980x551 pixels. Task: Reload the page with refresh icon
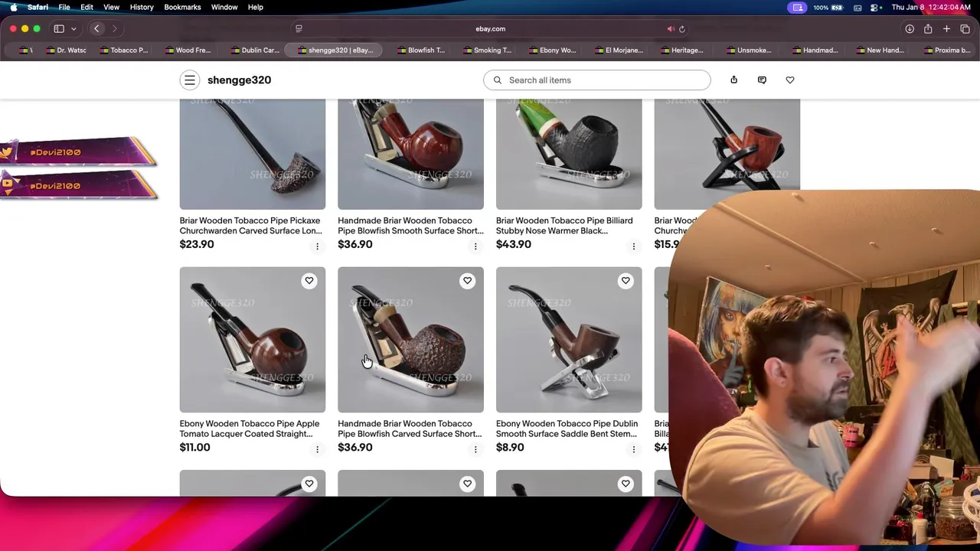[682, 29]
